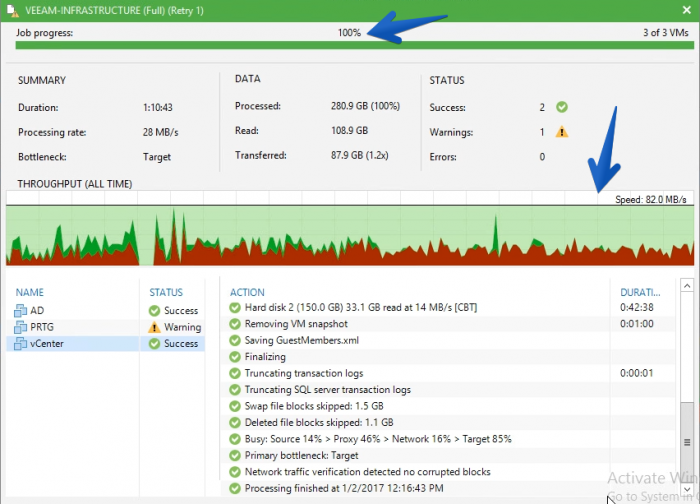Viewport: 700px width, 504px height.
Task: Click the Bottleneck value Target in summary
Action: tap(157, 157)
